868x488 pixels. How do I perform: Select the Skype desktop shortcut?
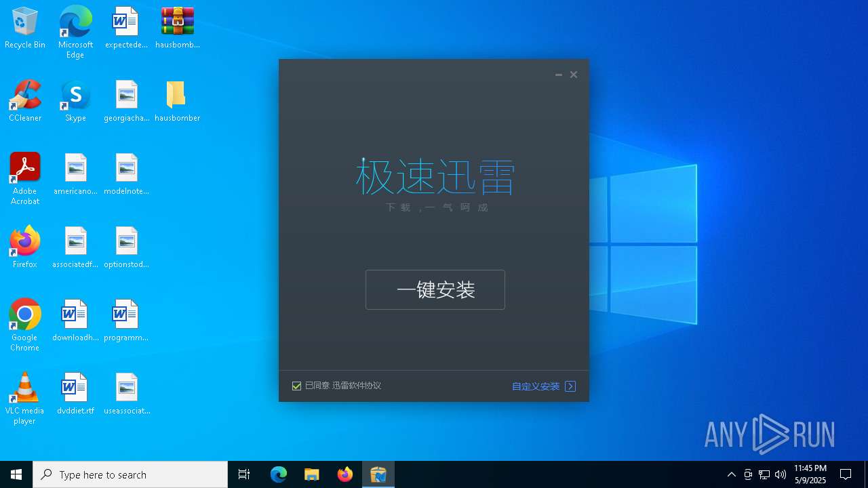(x=75, y=102)
